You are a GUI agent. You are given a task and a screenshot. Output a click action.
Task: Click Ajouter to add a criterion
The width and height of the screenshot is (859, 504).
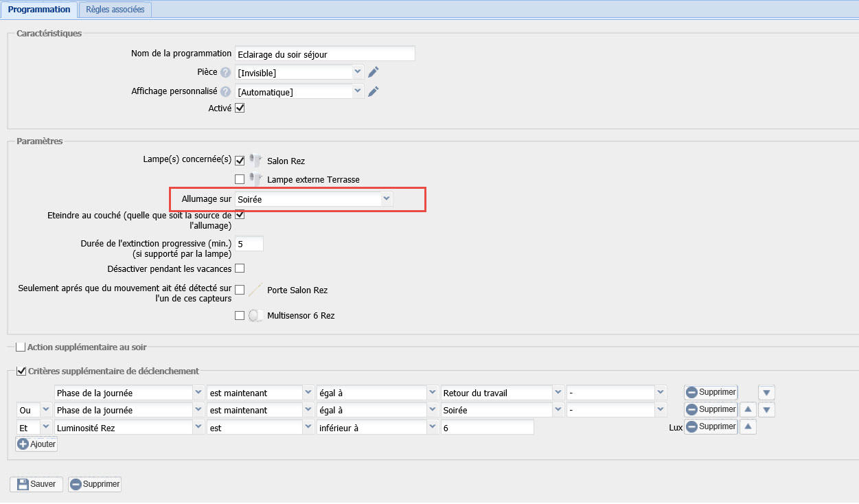(36, 444)
